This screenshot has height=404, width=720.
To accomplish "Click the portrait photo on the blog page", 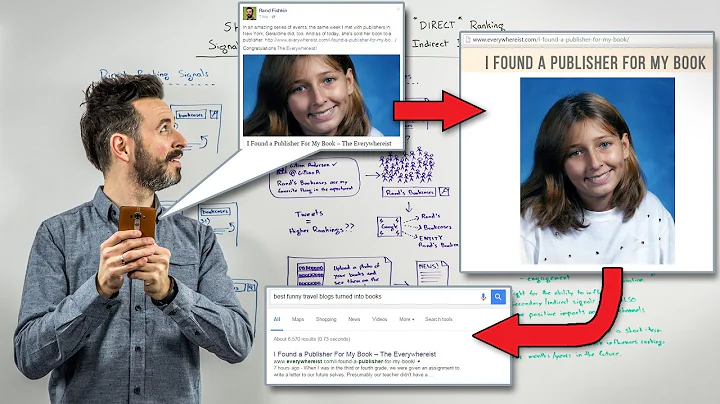I will [x=597, y=171].
